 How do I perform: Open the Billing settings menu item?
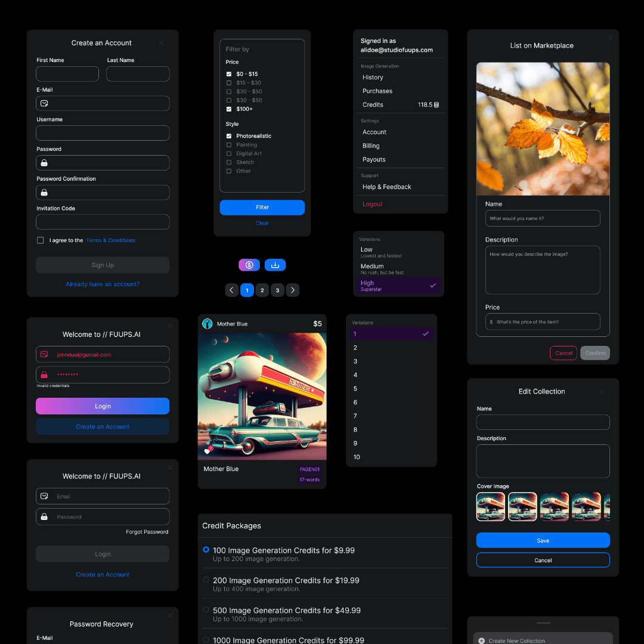click(371, 146)
